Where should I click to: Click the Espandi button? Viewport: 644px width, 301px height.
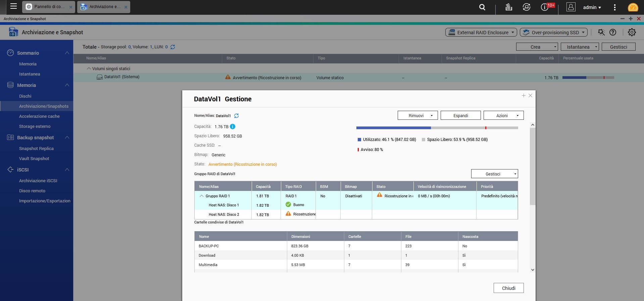[x=461, y=115]
